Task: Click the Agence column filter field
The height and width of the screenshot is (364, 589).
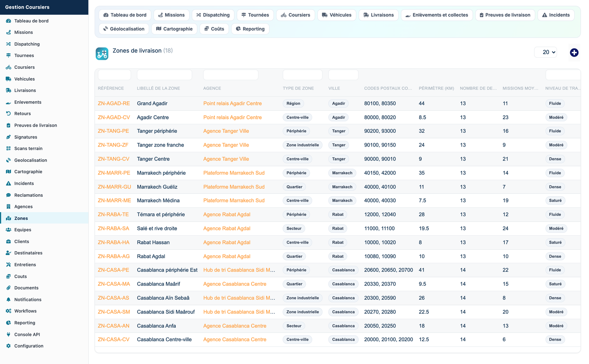Action: coord(231,75)
